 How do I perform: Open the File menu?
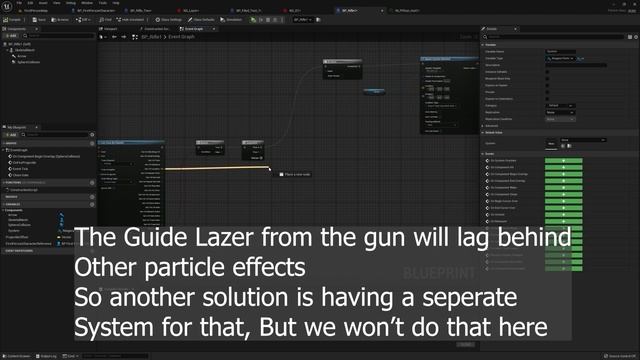[x=19, y=3]
